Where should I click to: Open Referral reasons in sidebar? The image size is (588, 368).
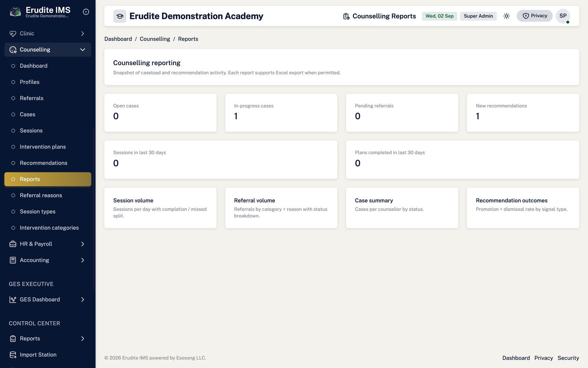coord(48,195)
